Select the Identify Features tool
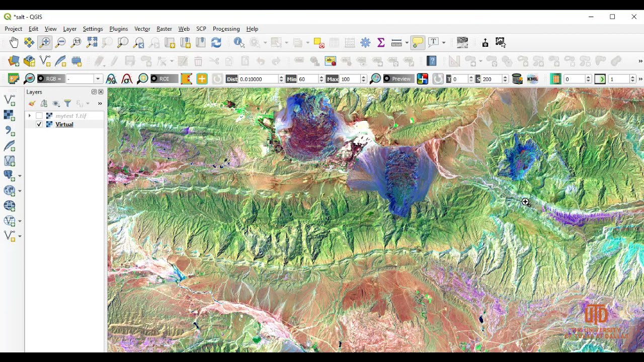 click(x=239, y=43)
